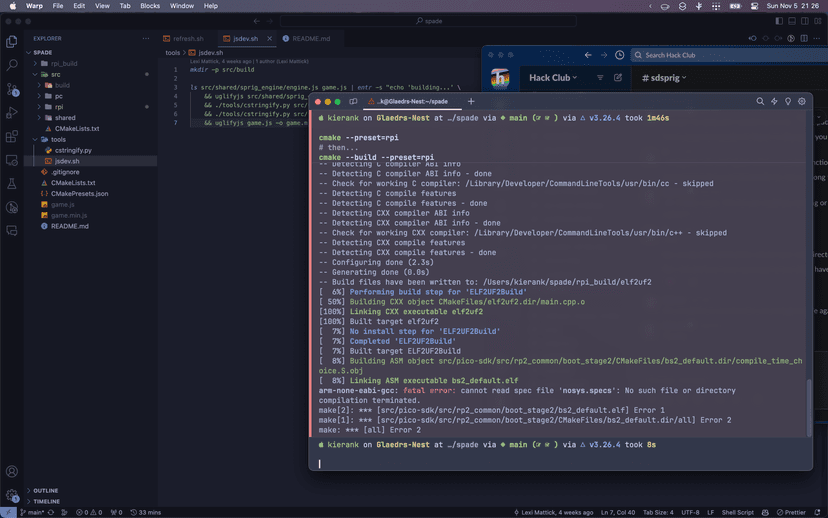The width and height of the screenshot is (828, 518).
Task: Toggle the panel layout icon in the title bar
Action: point(792,21)
